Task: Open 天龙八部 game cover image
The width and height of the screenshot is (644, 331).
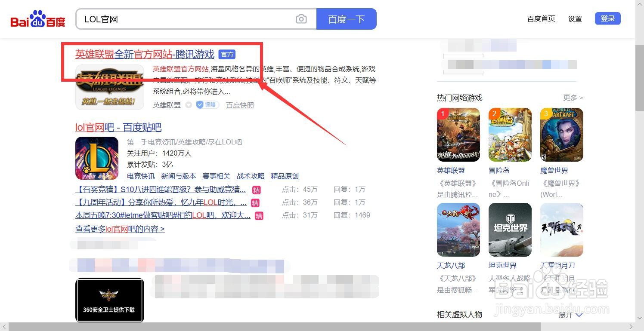Action: pos(458,230)
